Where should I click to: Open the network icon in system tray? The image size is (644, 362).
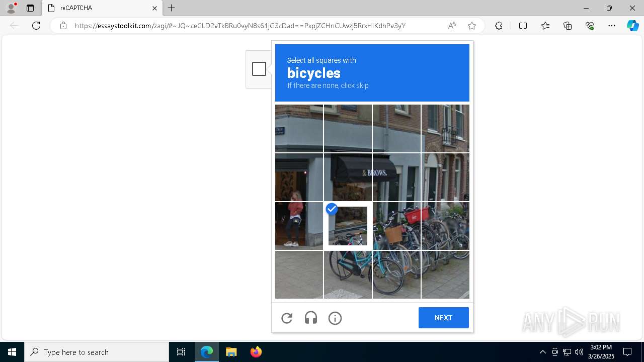click(567, 352)
